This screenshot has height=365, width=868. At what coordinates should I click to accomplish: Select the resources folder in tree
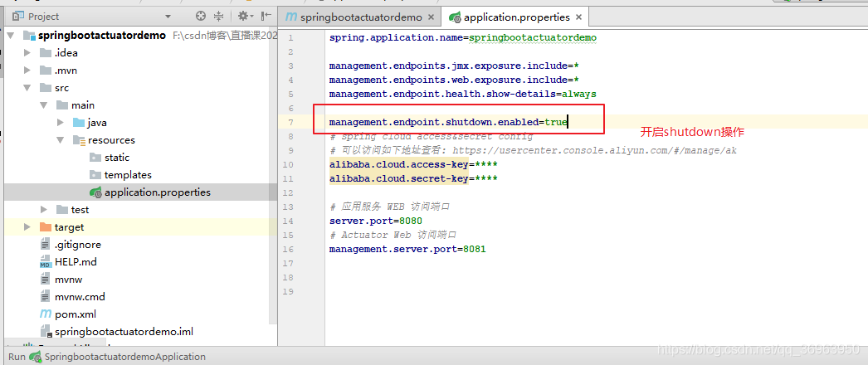pyautogui.click(x=111, y=140)
